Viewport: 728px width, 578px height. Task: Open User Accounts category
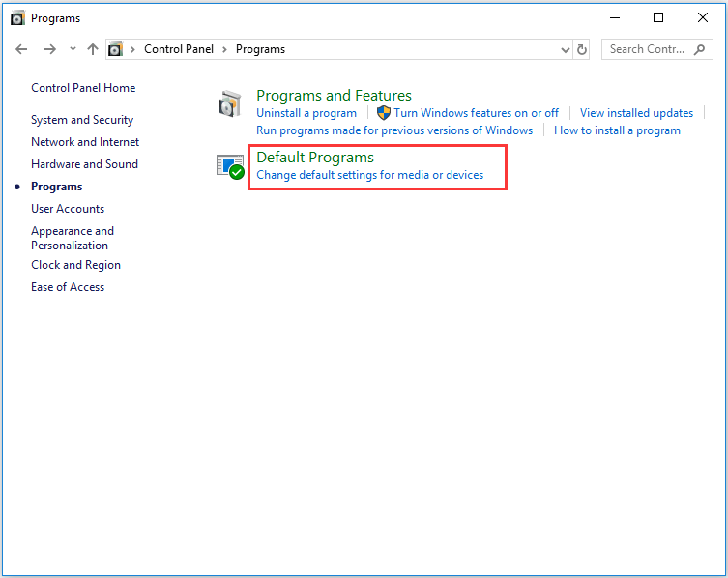pos(68,209)
